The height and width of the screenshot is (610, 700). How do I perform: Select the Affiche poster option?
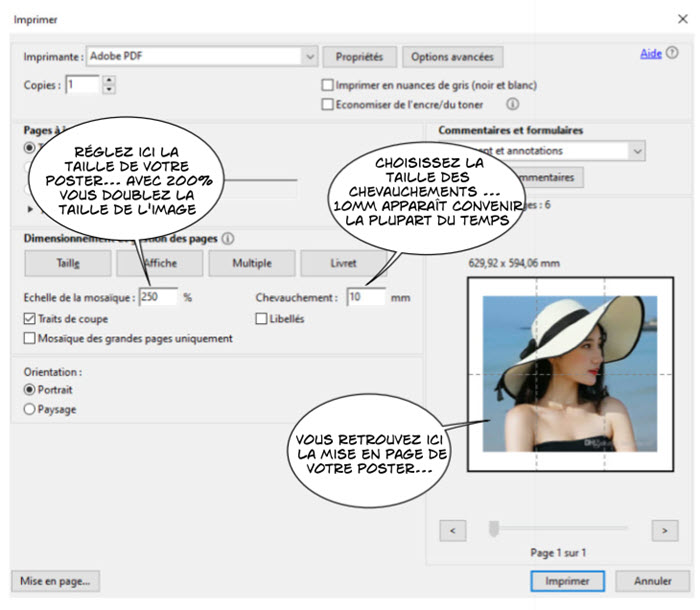point(160,263)
